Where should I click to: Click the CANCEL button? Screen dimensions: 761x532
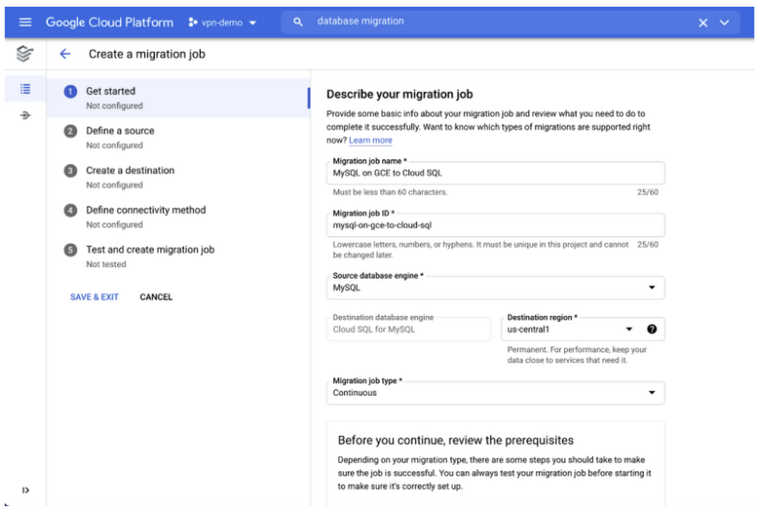[156, 297]
